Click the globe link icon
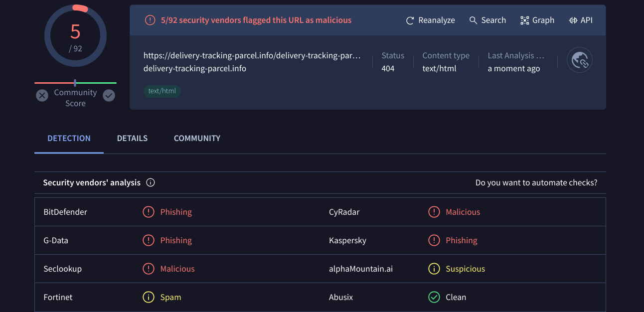This screenshot has width=644, height=312. pyautogui.click(x=580, y=60)
